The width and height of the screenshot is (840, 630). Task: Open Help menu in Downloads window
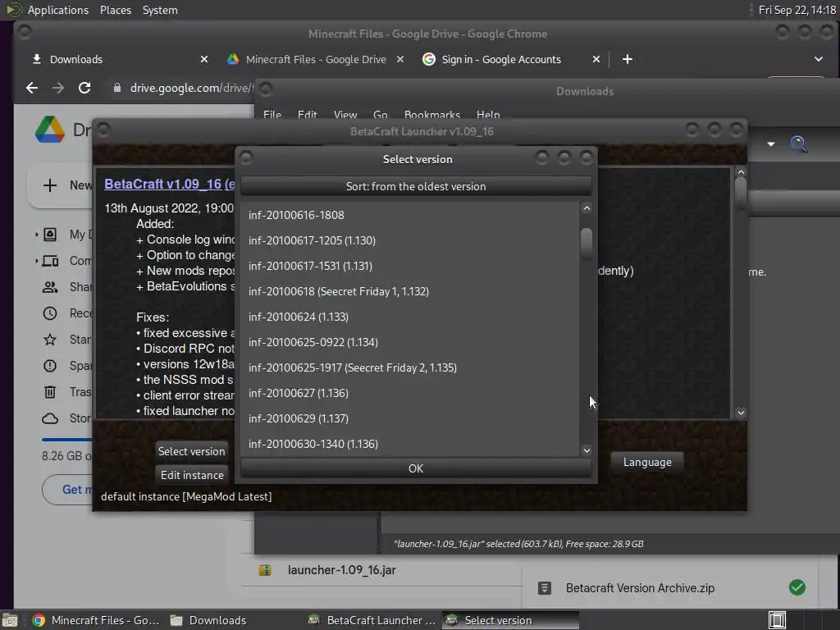click(488, 114)
